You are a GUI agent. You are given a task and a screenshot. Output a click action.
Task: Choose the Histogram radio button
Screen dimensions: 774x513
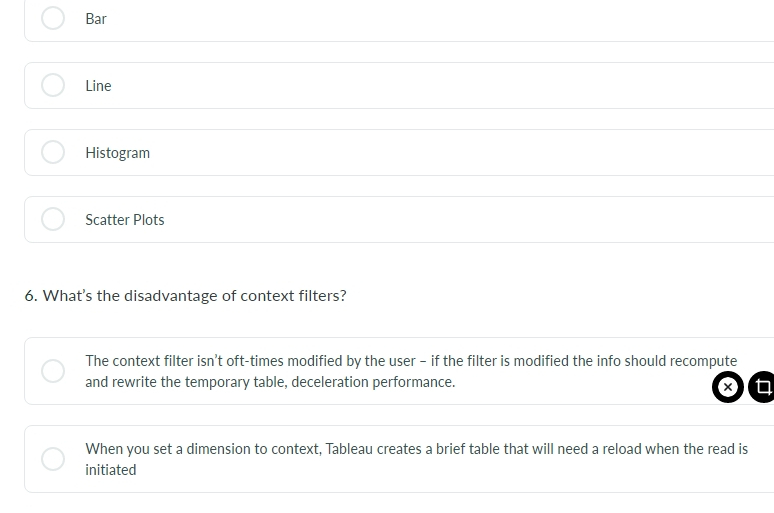(53, 152)
